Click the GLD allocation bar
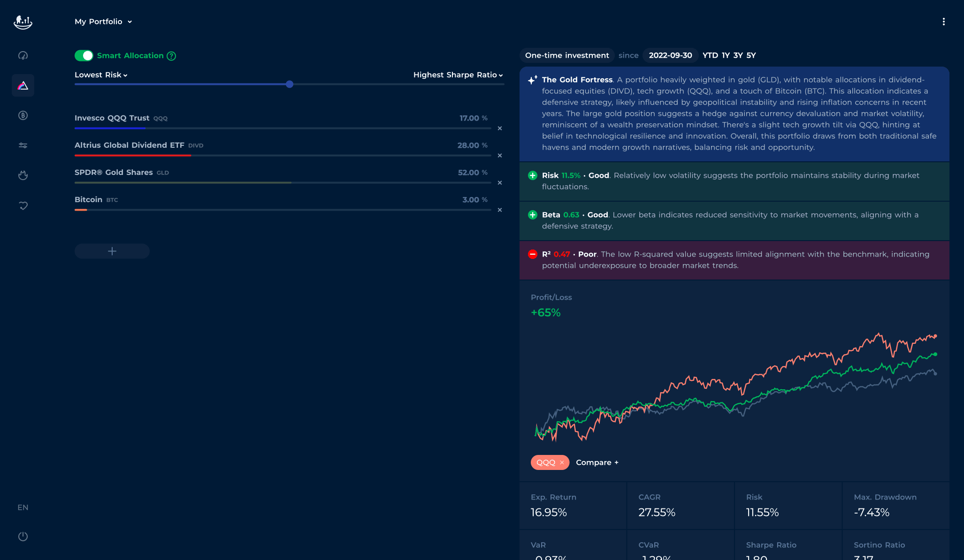The width and height of the screenshot is (964, 560). (x=183, y=182)
